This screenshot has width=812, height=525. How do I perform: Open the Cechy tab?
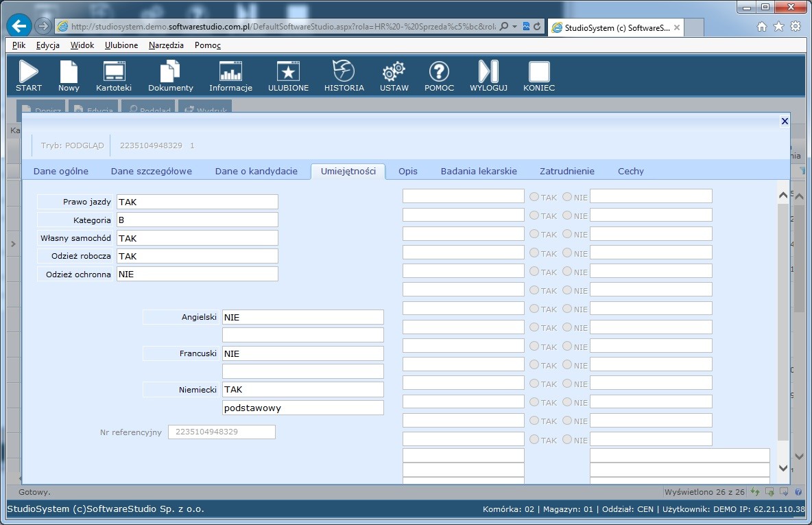tap(631, 171)
